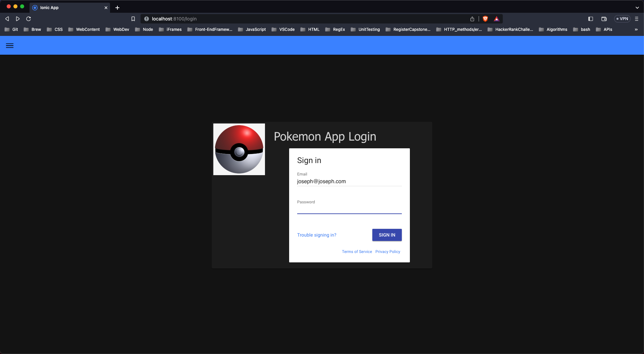644x354 pixels.
Task: Open the UnitTesting bookmarks folder
Action: pos(365,30)
